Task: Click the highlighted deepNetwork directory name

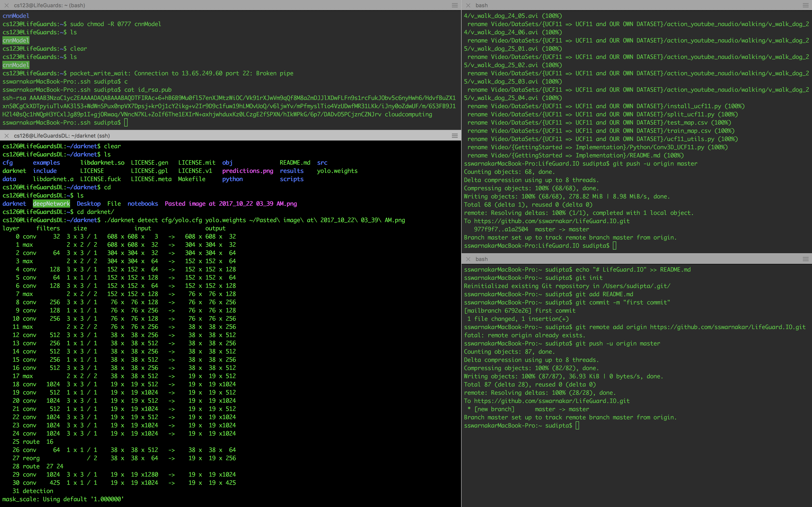Action: pyautogui.click(x=51, y=204)
